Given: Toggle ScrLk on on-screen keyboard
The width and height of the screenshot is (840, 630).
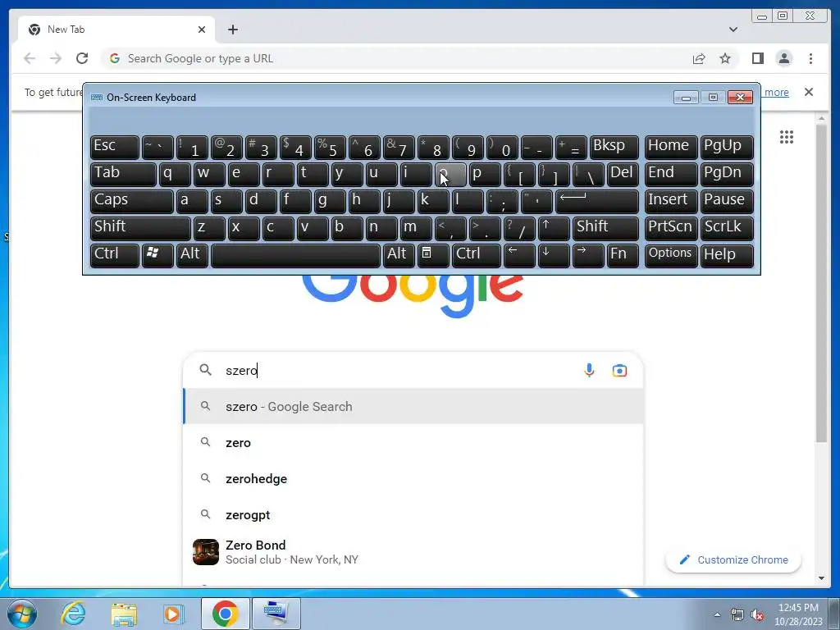Looking at the screenshot, I should [x=727, y=228].
